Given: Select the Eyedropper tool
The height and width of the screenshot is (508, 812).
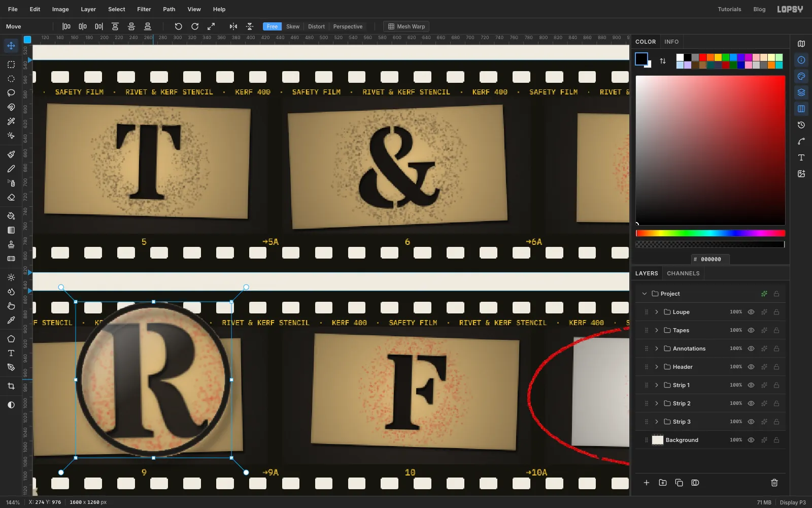Looking at the screenshot, I should [x=11, y=320].
